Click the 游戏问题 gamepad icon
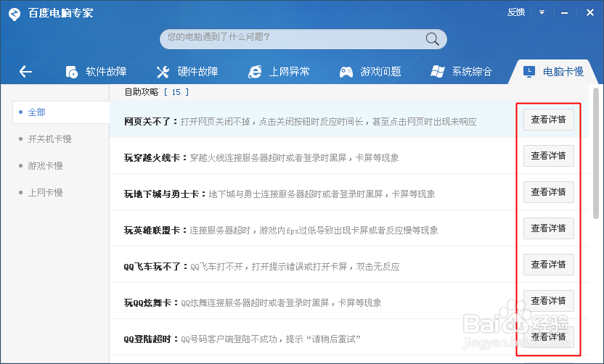The image size is (604, 364). click(346, 72)
